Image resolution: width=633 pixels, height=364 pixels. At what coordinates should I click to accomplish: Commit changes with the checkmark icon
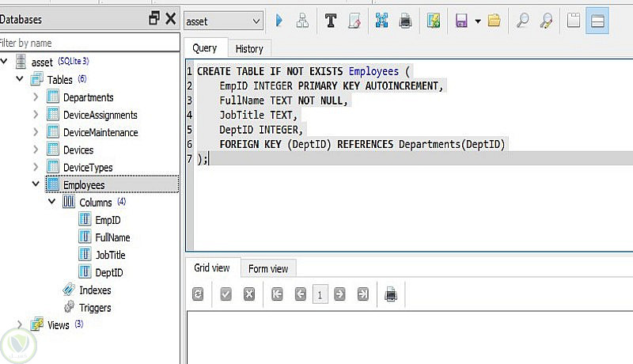(x=226, y=294)
